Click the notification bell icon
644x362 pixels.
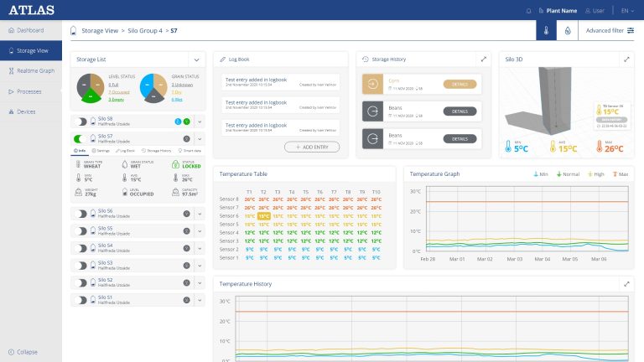pyautogui.click(x=528, y=11)
